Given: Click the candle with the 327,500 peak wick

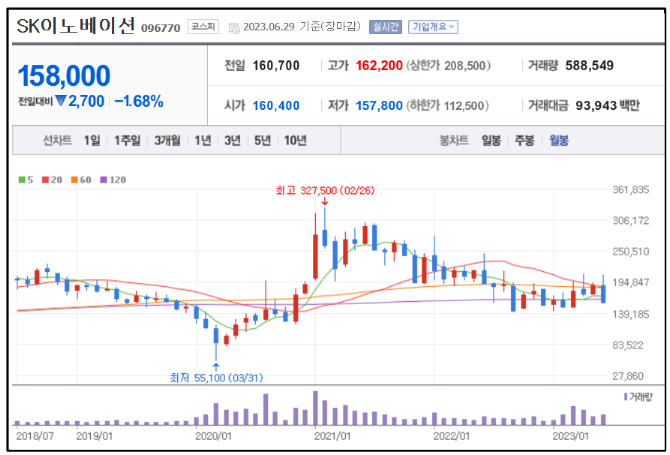Looking at the screenshot, I should tap(325, 227).
